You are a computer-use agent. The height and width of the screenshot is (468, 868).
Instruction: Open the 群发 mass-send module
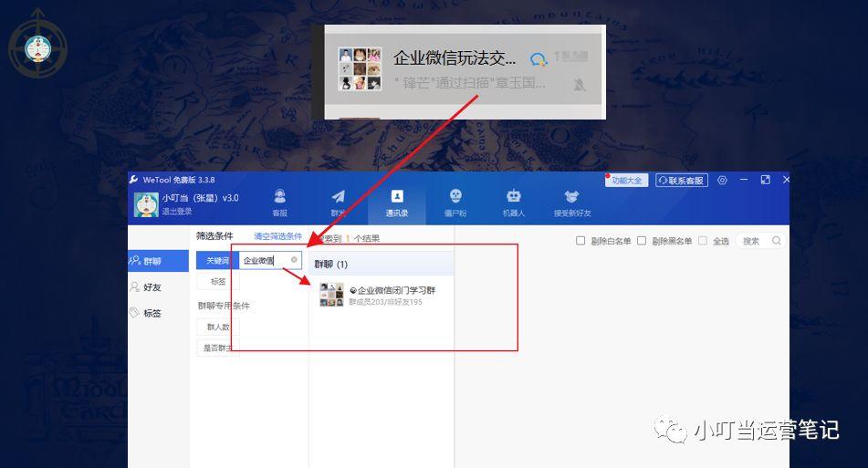[338, 203]
